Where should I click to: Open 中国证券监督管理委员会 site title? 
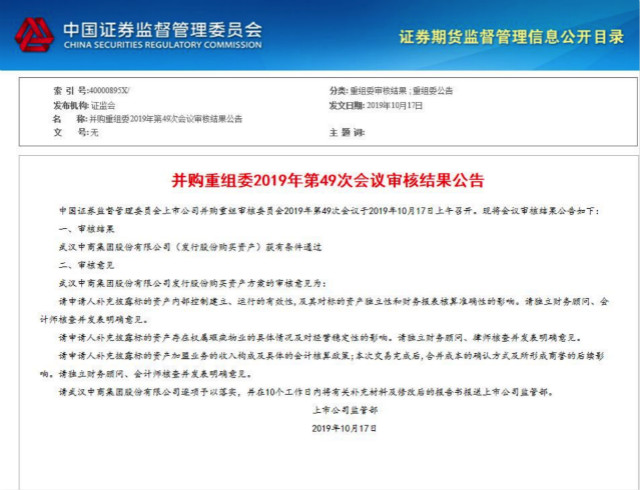(x=162, y=29)
